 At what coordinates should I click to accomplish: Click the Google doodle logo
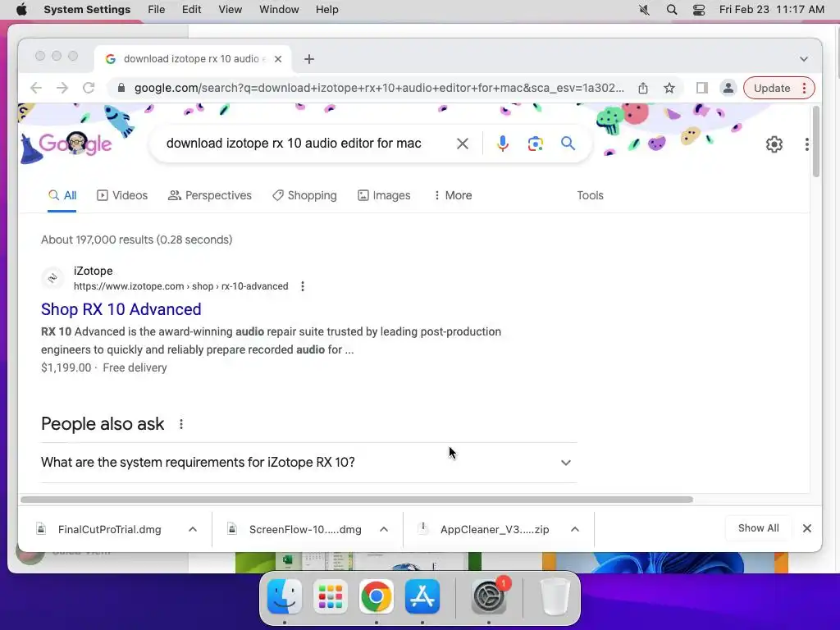pyautogui.click(x=75, y=143)
